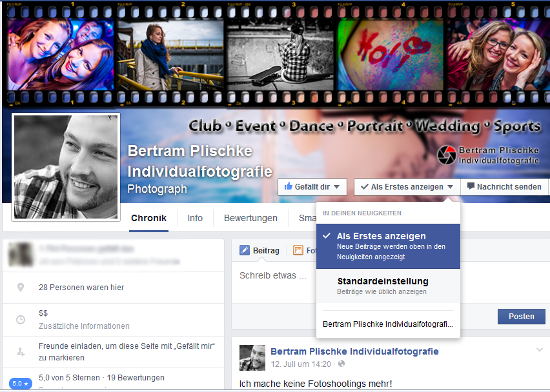Viewport: 550px width, 392px height.
Task: Open the Bewertungen tab
Action: [250, 218]
